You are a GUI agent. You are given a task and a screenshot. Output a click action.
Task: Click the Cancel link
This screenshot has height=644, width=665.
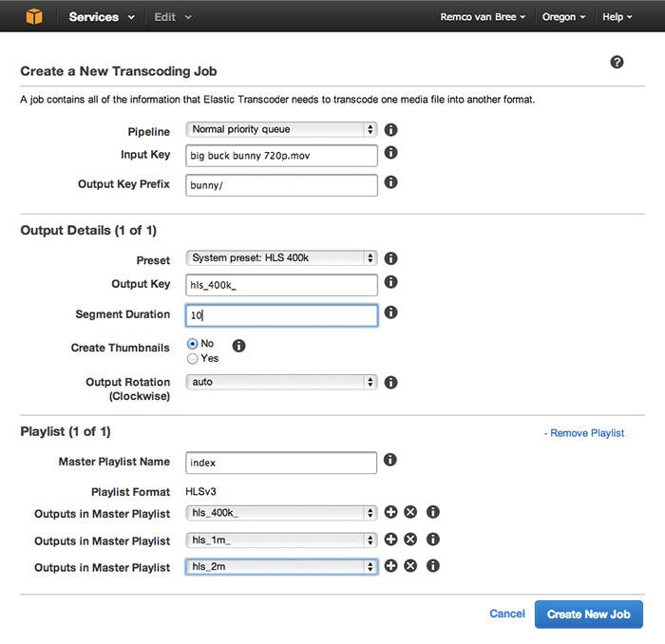[x=507, y=614]
